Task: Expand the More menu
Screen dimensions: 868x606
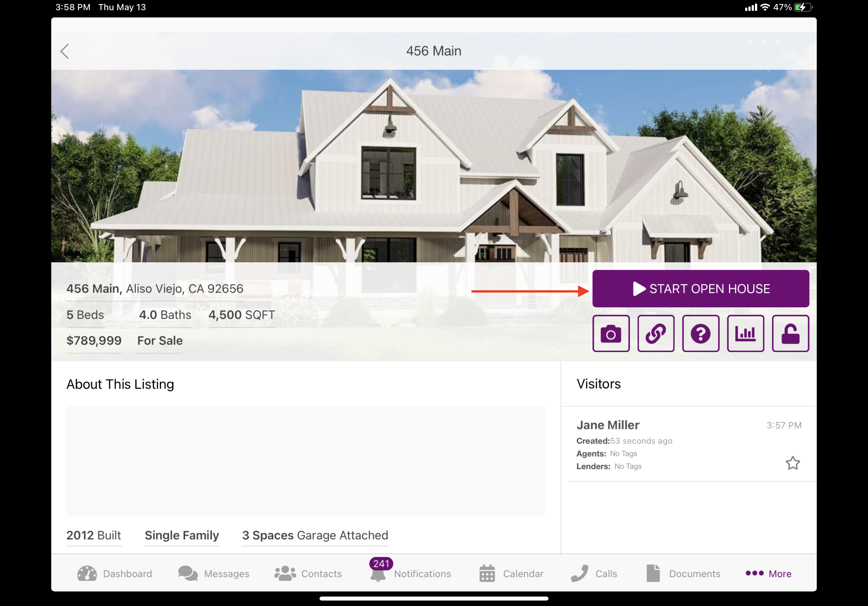Action: click(x=768, y=573)
